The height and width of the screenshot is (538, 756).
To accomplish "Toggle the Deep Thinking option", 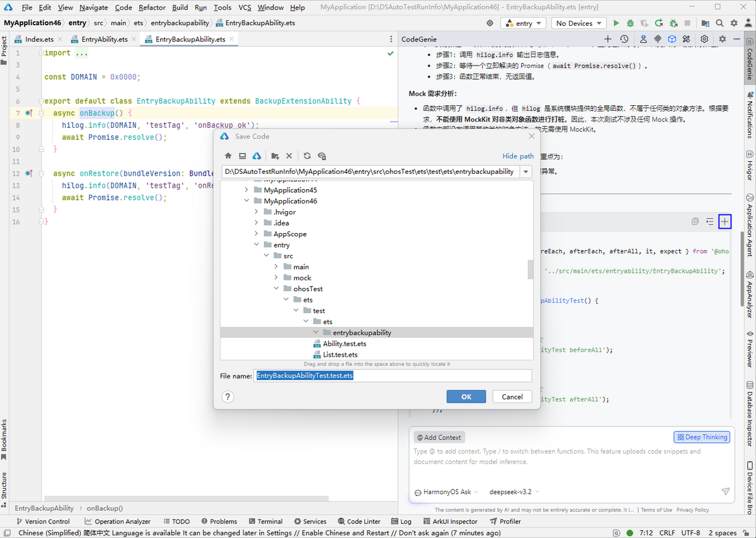I will pos(702,437).
